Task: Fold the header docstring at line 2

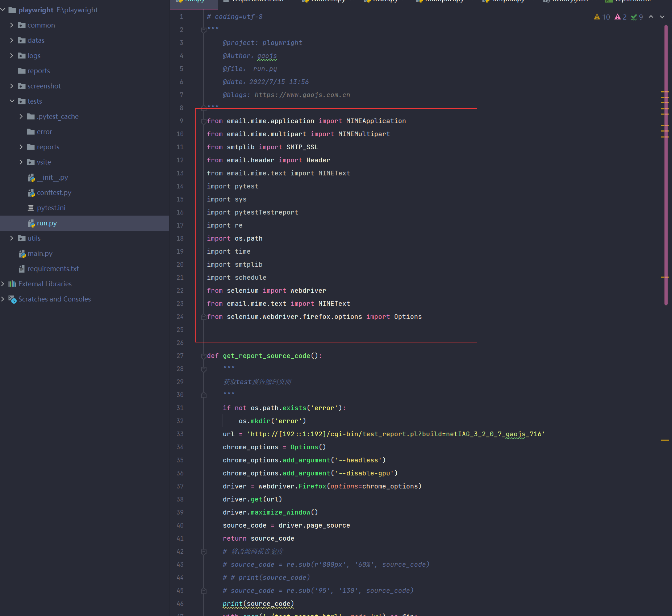Action: pyautogui.click(x=204, y=30)
